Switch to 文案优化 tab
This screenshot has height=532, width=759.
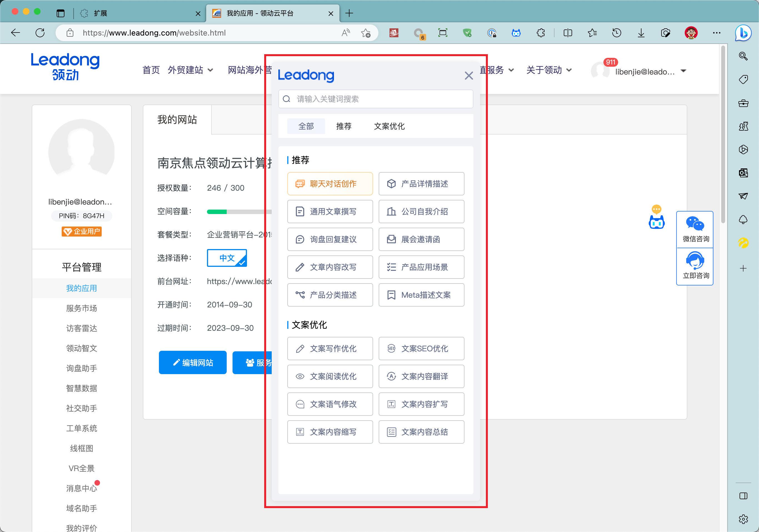point(389,126)
